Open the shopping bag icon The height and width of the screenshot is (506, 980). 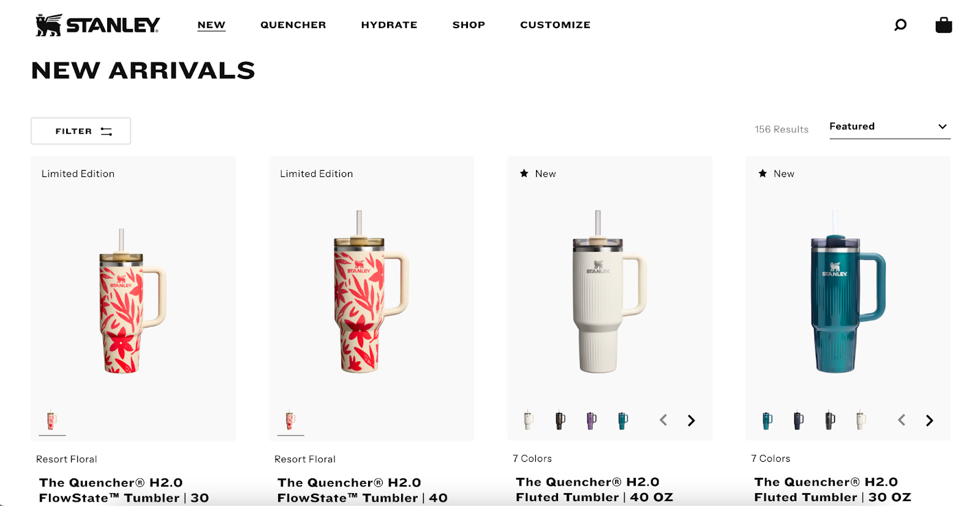pos(943,25)
